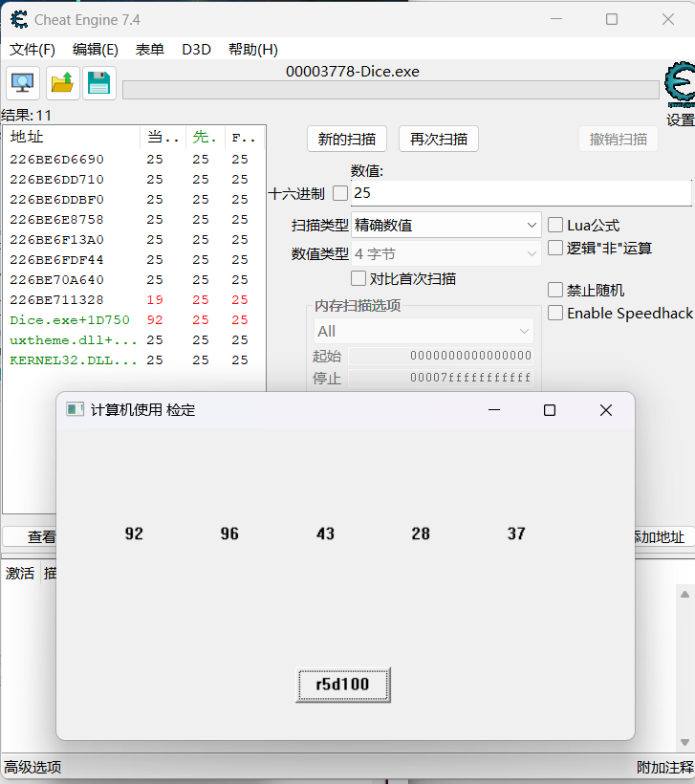Open the 设置 settings label

[681, 120]
